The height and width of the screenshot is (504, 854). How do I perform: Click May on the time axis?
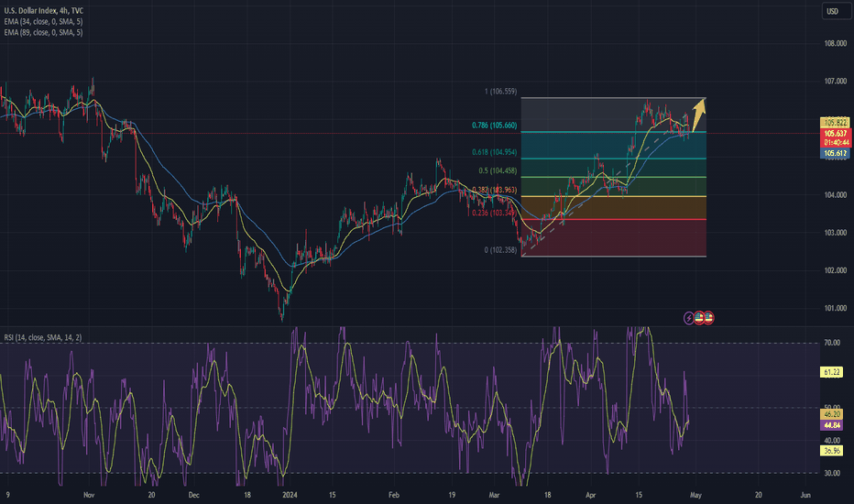click(x=695, y=495)
